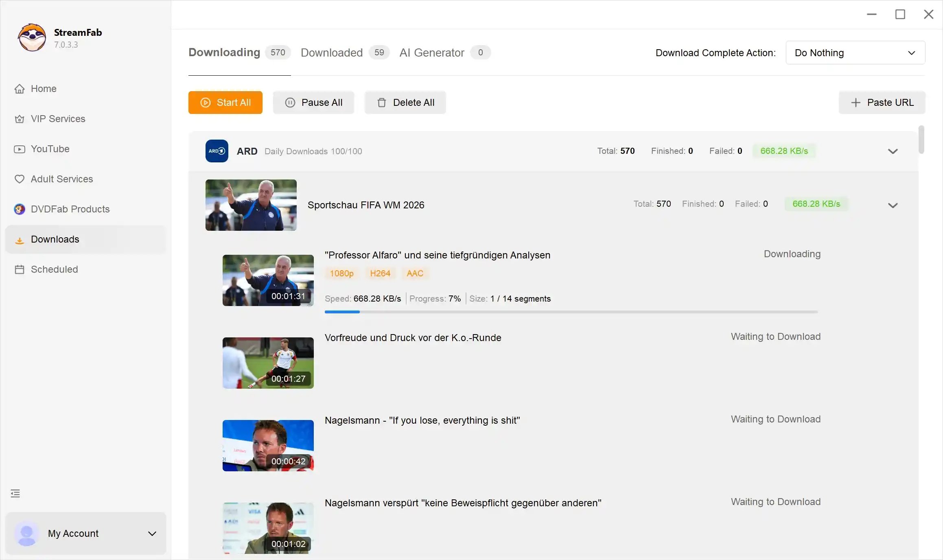Click the Pause All button
The image size is (943, 560).
313,103
